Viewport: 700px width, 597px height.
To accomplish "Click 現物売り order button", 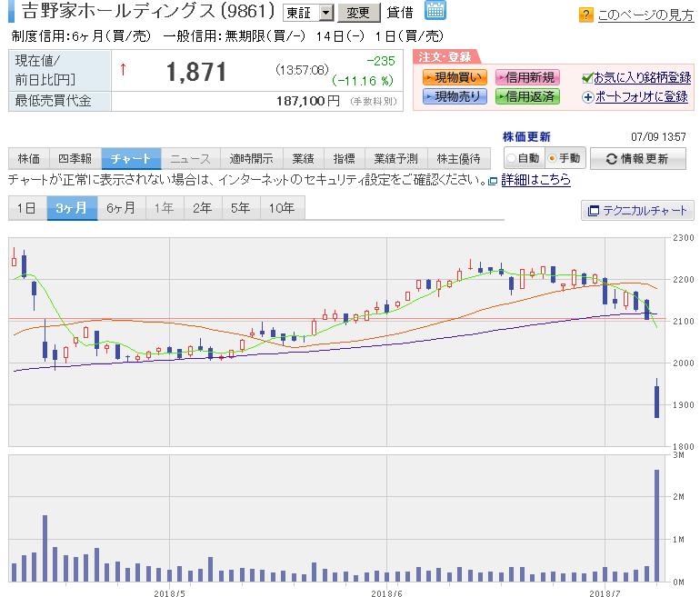I will click(x=455, y=96).
